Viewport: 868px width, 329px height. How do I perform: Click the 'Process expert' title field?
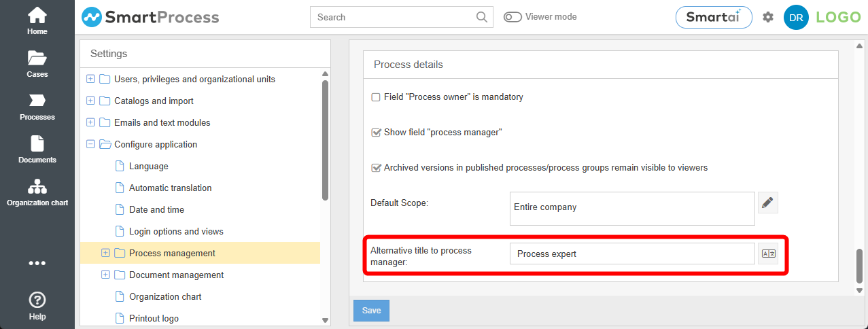[632, 254]
